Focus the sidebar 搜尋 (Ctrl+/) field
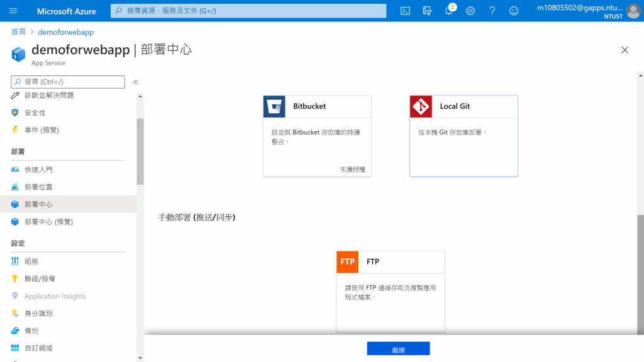 coord(68,82)
